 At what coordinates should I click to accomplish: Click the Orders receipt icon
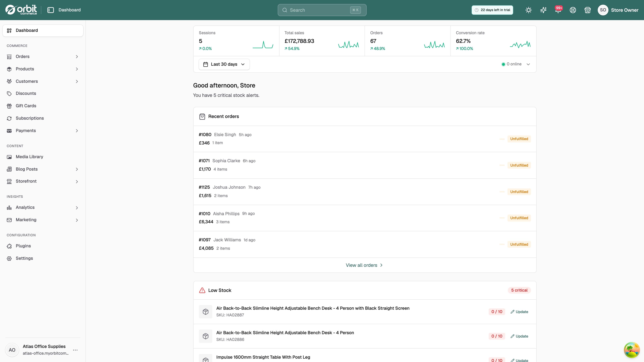point(9,57)
